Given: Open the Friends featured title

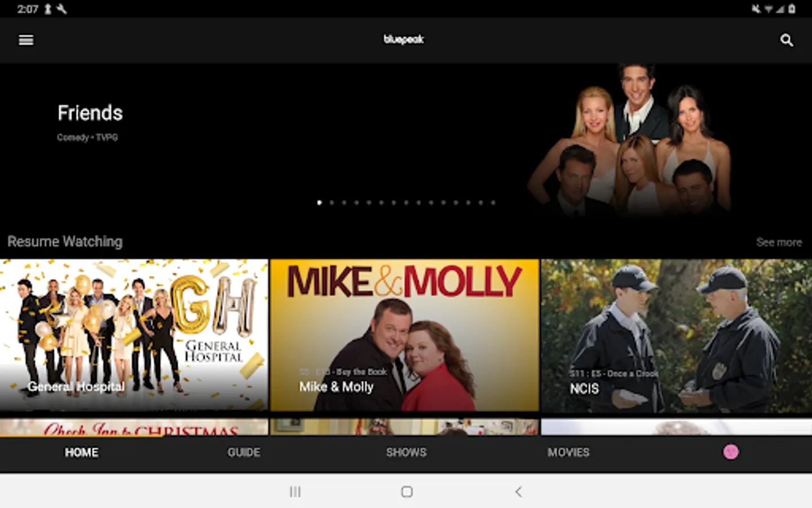Looking at the screenshot, I should tap(90, 113).
